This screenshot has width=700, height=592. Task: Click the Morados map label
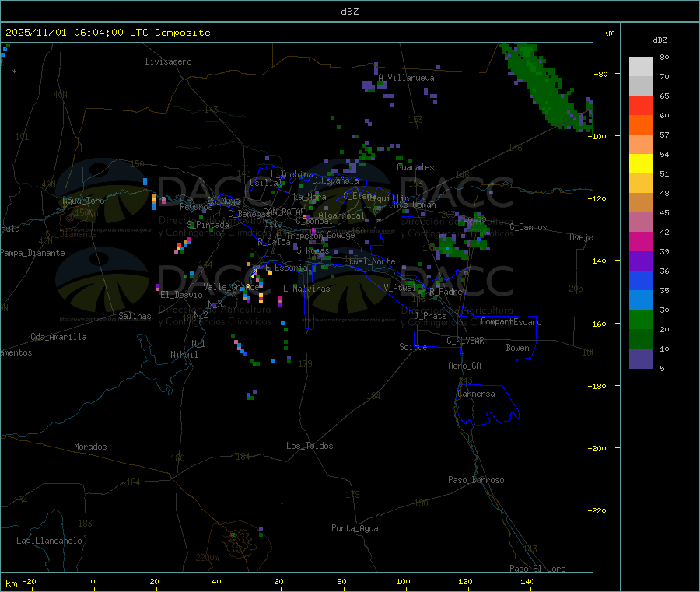[x=91, y=447]
